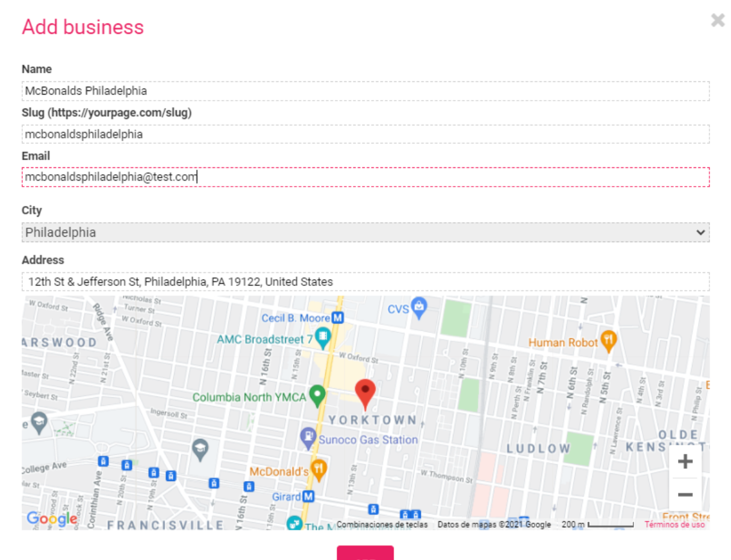731x560 pixels.
Task: Click the LUDLOW neighborhood label
Action: (x=538, y=448)
